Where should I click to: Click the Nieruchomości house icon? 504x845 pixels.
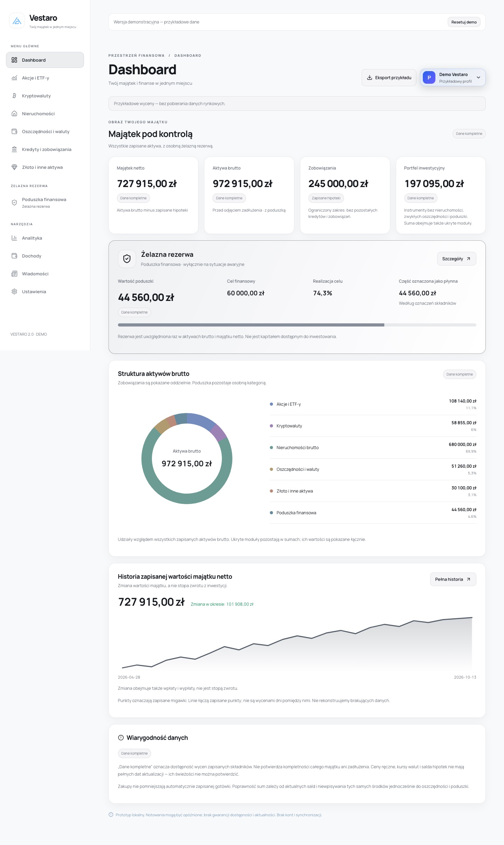click(14, 114)
